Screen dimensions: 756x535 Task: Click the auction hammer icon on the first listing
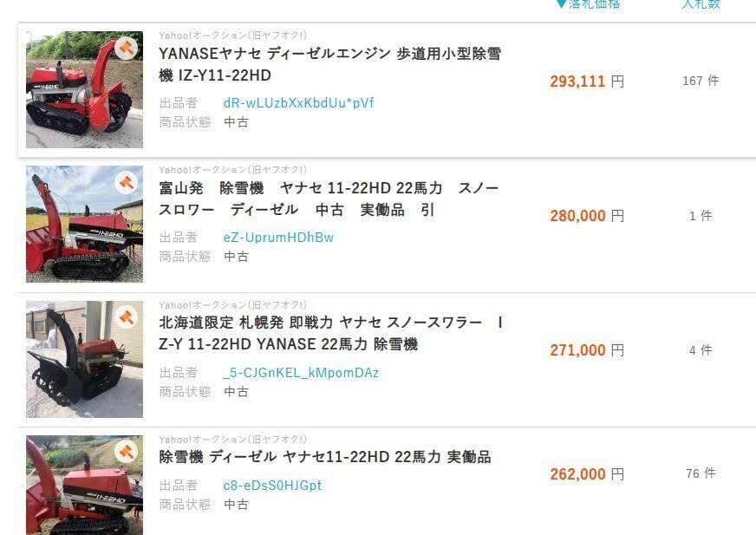[126, 48]
